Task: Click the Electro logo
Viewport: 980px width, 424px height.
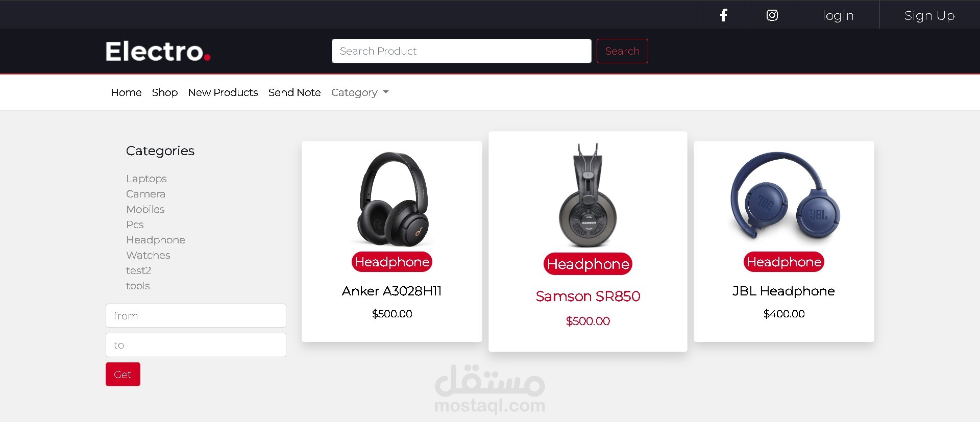Action: coord(158,51)
